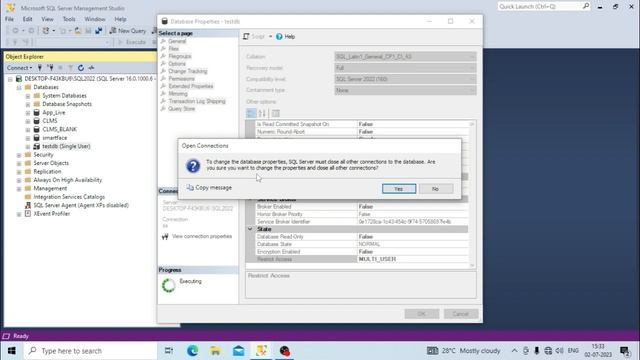The height and width of the screenshot is (360, 640).
Task: Click the Categorized view icon in property grid
Action: pyautogui.click(x=251, y=113)
